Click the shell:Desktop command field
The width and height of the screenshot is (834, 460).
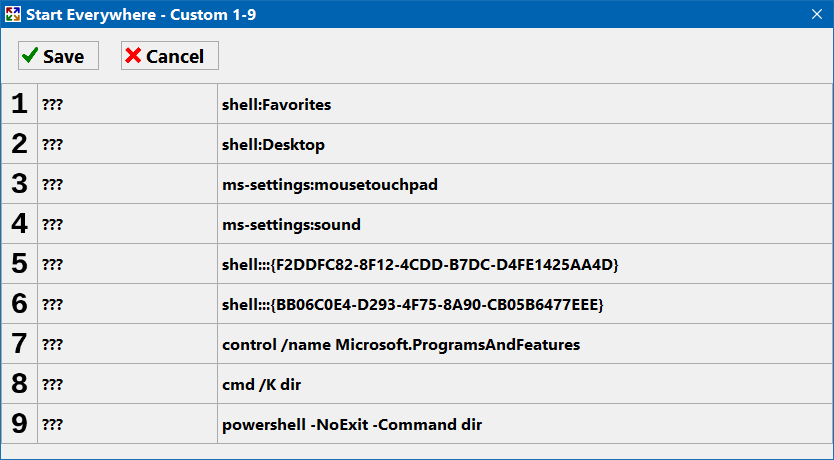point(524,144)
